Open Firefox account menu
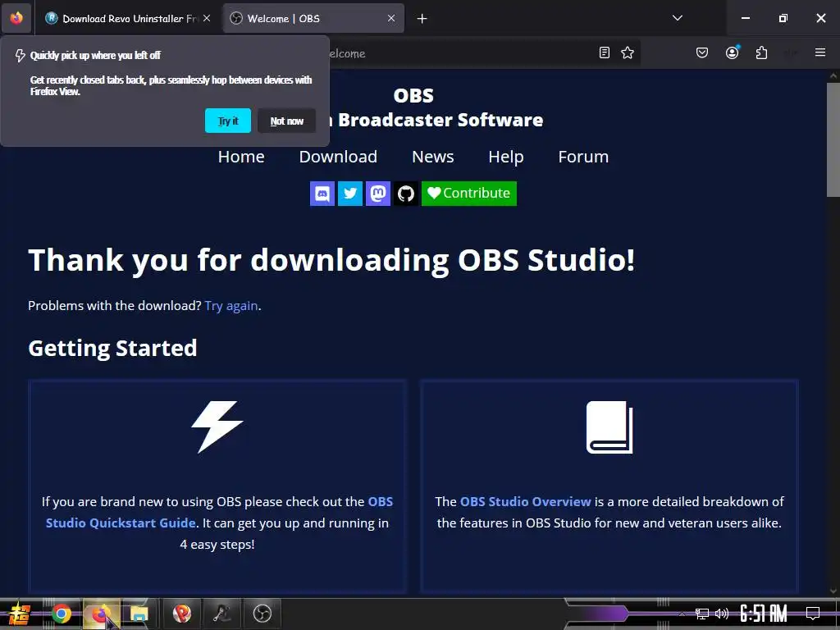The height and width of the screenshot is (630, 840). point(732,52)
